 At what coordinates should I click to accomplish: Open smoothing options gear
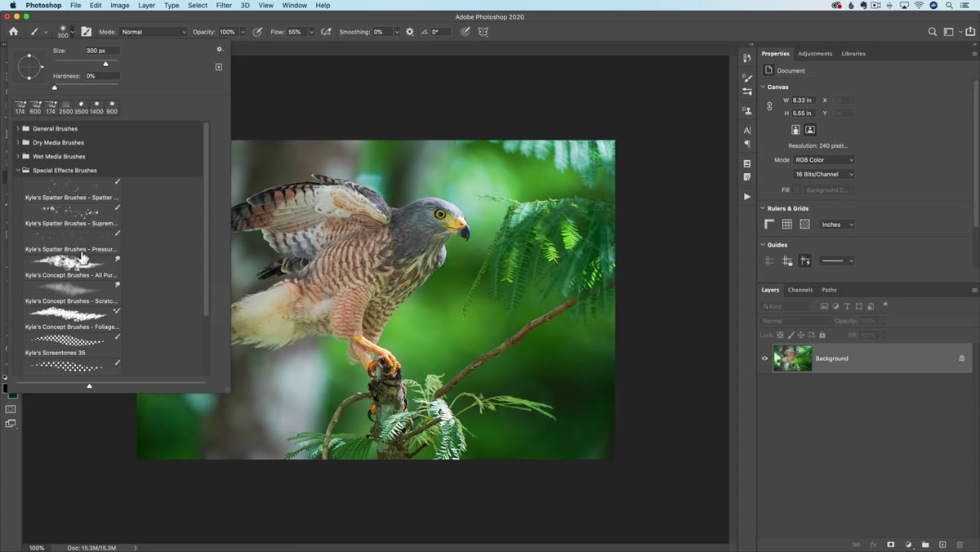410,32
